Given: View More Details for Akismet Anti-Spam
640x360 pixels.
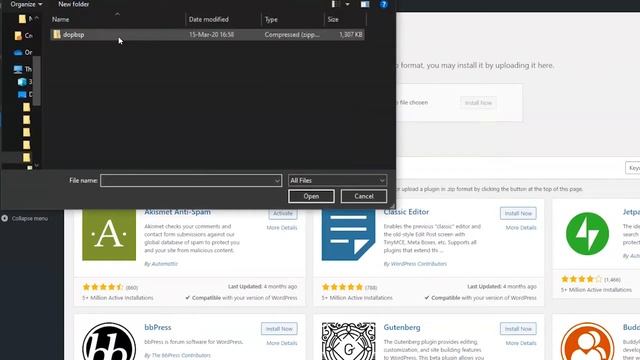Looking at the screenshot, I should coord(282,228).
